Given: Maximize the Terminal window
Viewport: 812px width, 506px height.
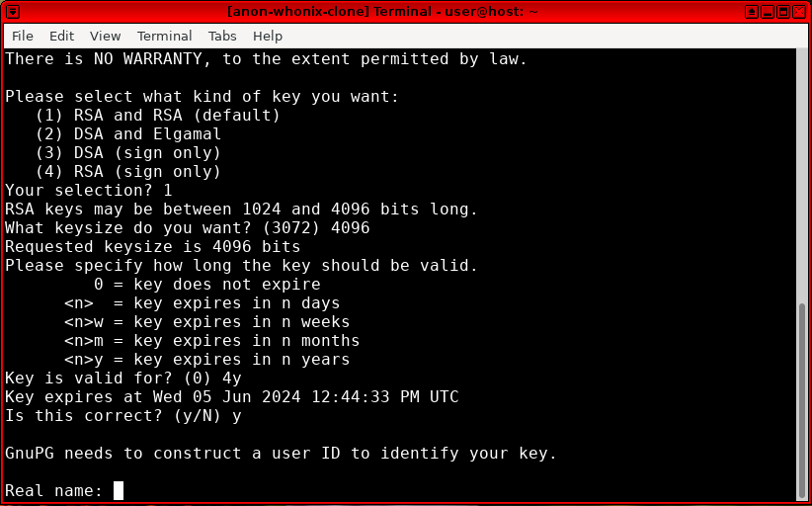Looking at the screenshot, I should pos(782,12).
